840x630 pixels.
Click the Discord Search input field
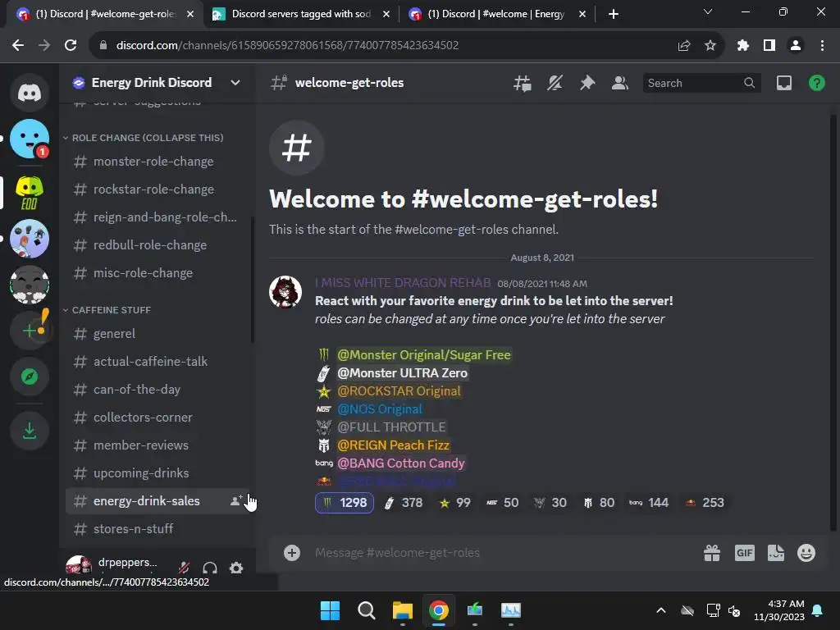point(701,83)
